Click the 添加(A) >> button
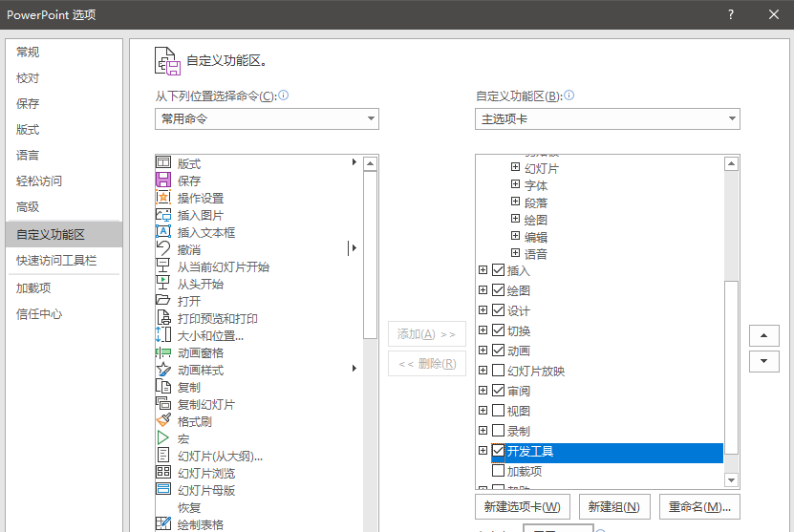 pyautogui.click(x=426, y=334)
